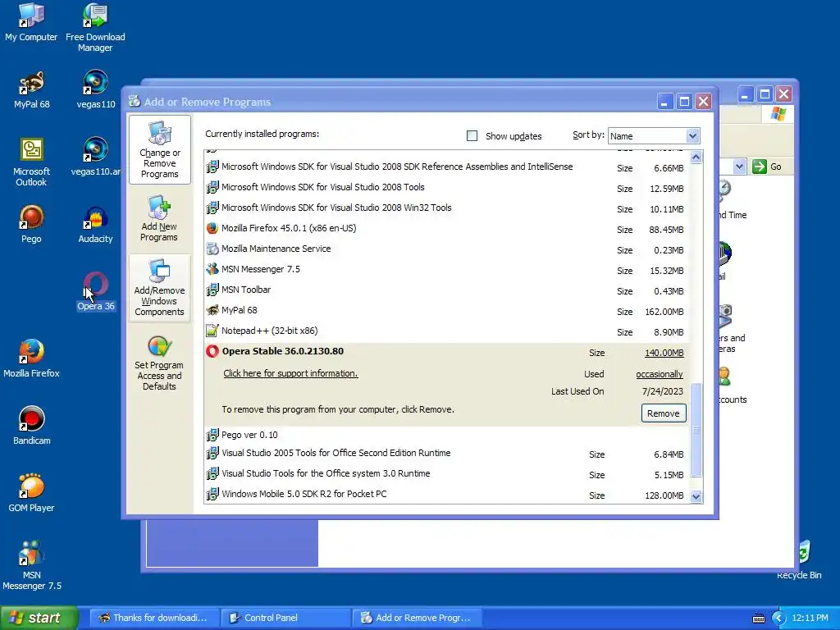Open Recycle Bin on desktop
Screen dimensions: 840x630
click(799, 560)
